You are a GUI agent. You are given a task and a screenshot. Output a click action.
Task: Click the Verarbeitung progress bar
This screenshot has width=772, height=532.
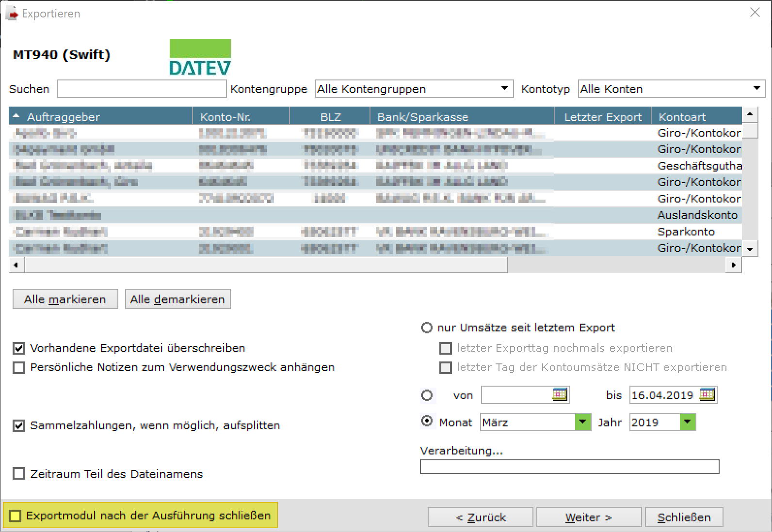point(569,467)
